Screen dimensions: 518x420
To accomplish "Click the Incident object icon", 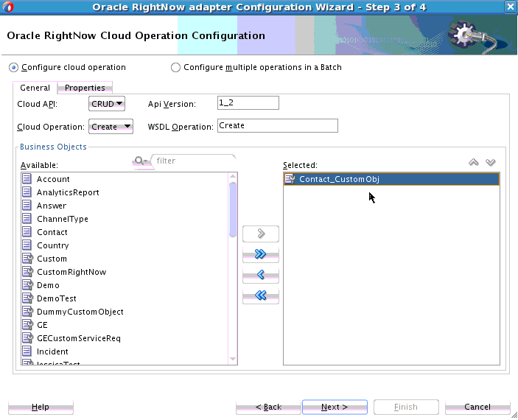I will (27, 351).
